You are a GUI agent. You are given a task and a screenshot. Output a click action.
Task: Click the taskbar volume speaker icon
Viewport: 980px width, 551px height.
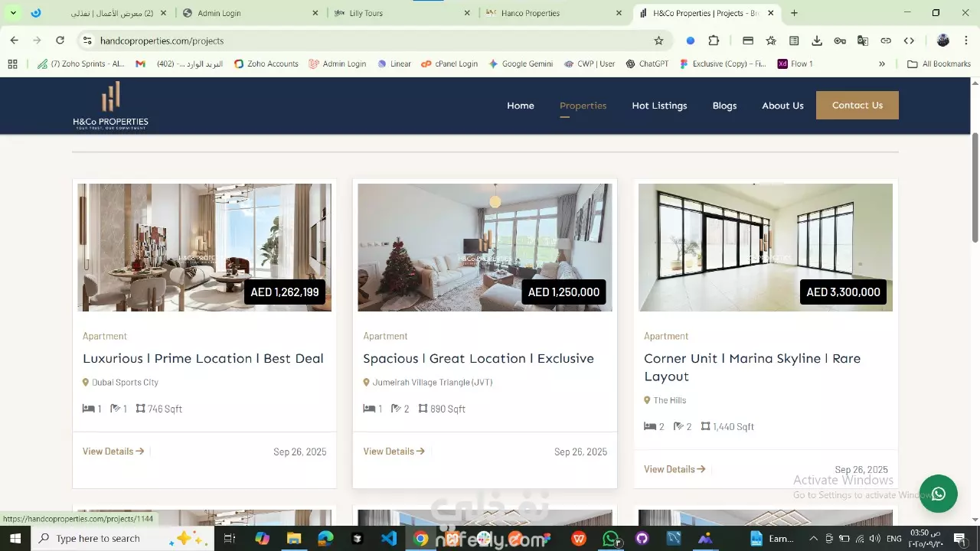[x=874, y=539]
